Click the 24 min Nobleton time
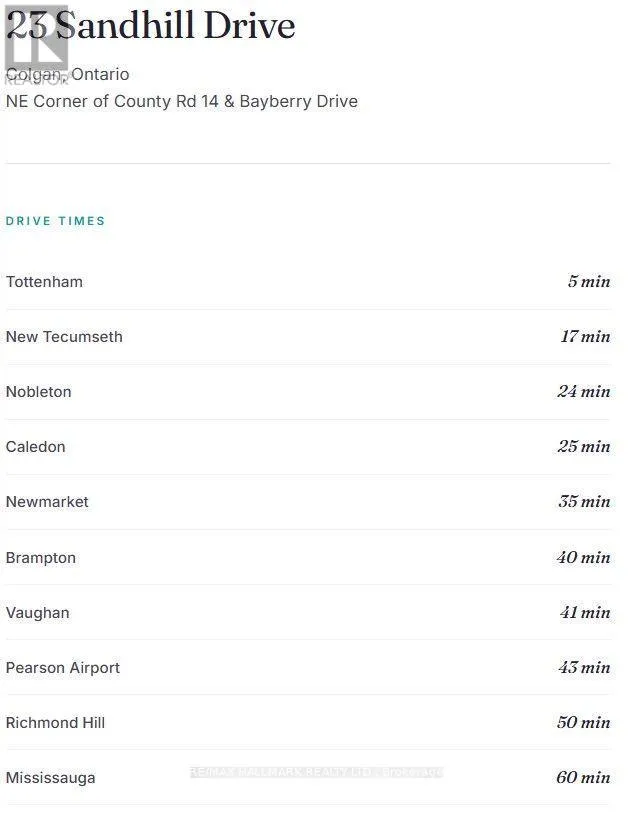The height and width of the screenshot is (828, 633). [x=584, y=391]
